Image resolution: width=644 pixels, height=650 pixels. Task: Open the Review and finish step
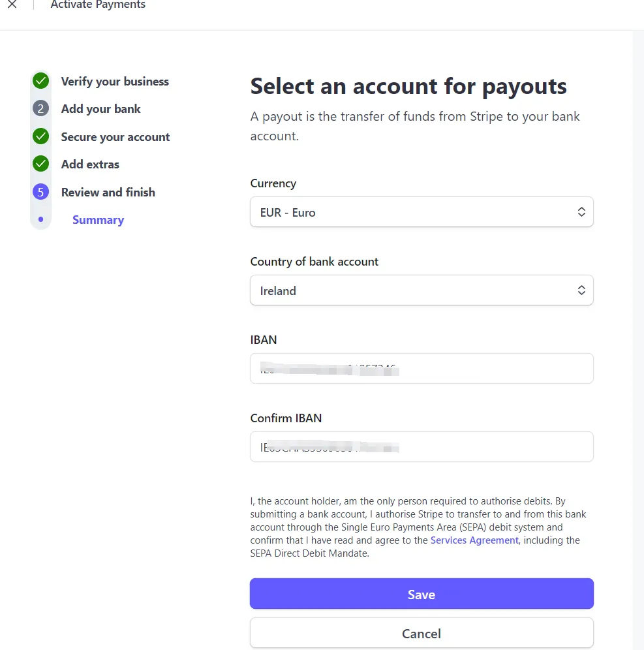[x=108, y=193]
